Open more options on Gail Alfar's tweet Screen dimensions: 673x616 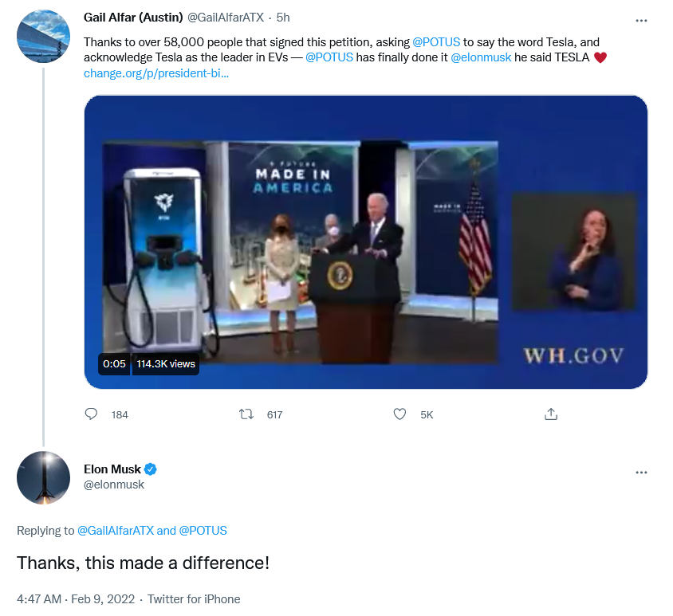641,20
